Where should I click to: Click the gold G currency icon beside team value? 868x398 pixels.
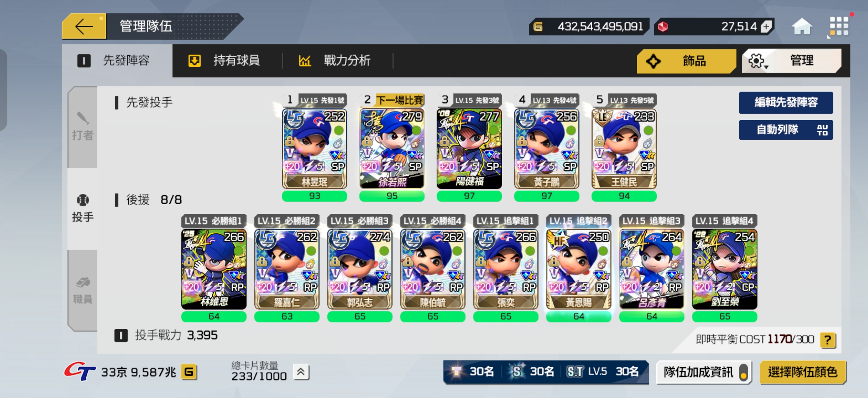tap(189, 372)
